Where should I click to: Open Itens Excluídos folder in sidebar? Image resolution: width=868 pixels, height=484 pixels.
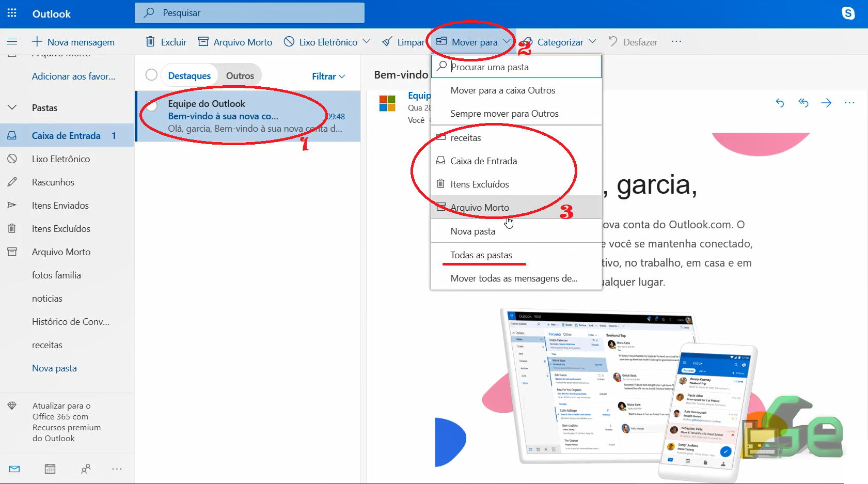(67, 229)
